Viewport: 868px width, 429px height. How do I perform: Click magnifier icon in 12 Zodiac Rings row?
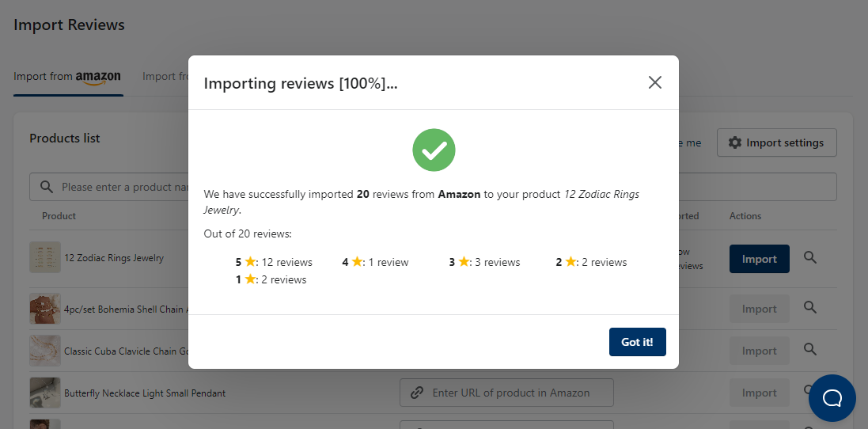(x=810, y=257)
